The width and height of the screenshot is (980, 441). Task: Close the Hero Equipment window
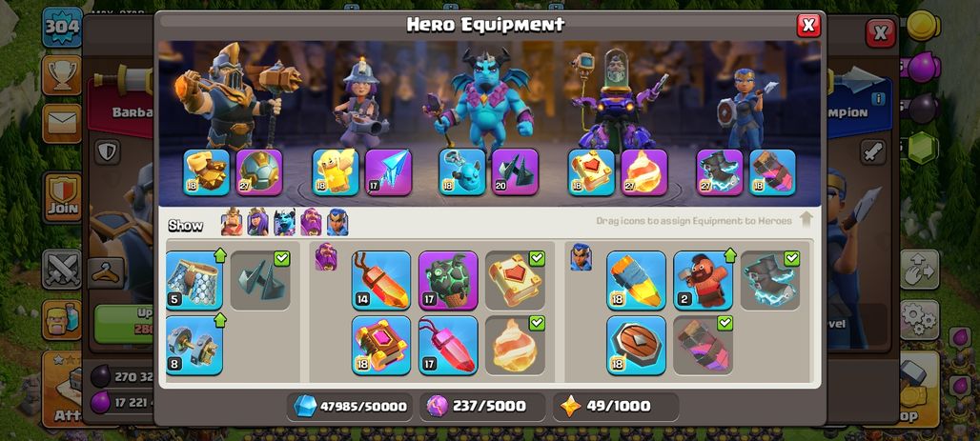point(808,25)
